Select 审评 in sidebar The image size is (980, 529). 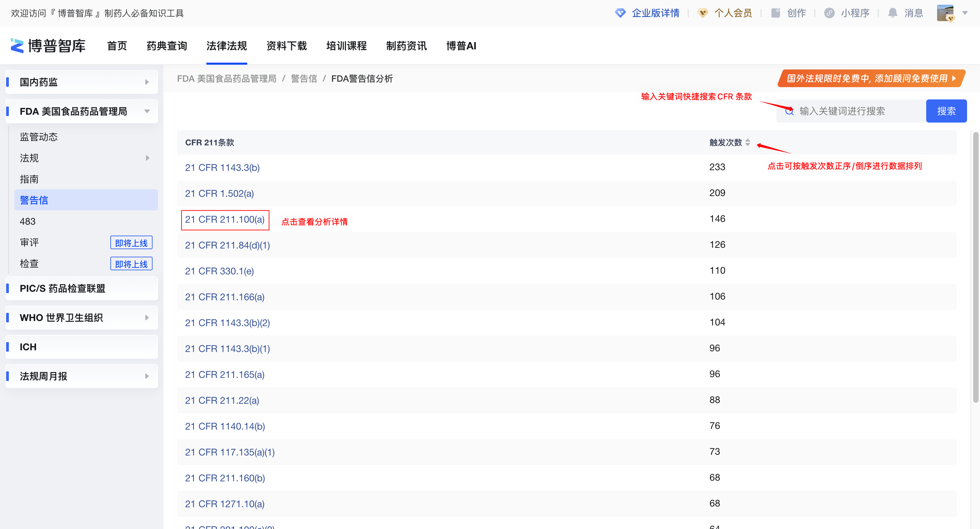29,242
